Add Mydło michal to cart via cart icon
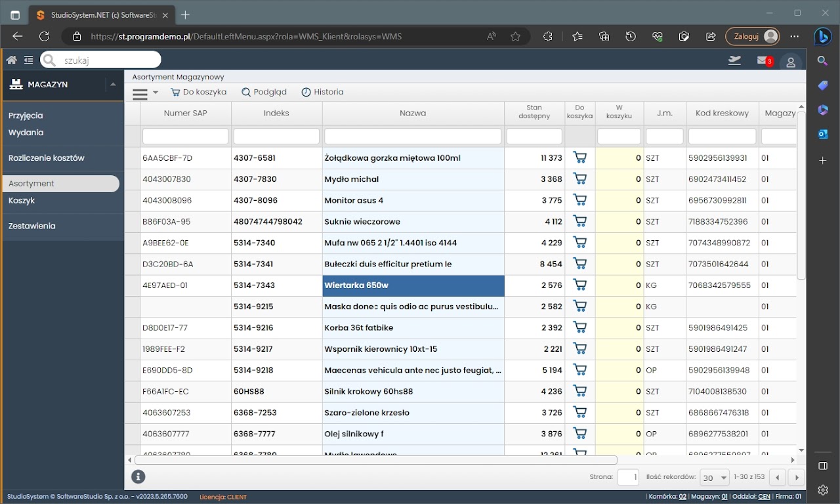Screen dimensions: 840x504 tap(579, 179)
